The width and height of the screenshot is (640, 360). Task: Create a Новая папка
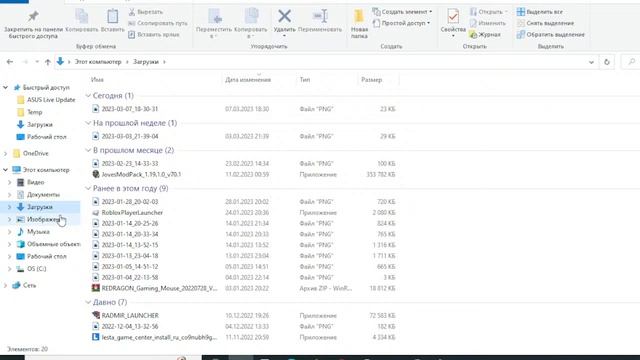click(359, 24)
